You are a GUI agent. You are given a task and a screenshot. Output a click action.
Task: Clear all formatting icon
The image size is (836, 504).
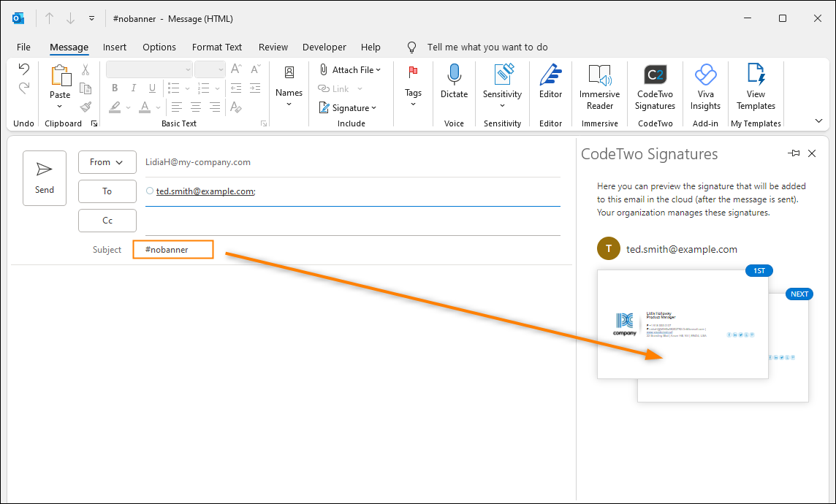235,107
